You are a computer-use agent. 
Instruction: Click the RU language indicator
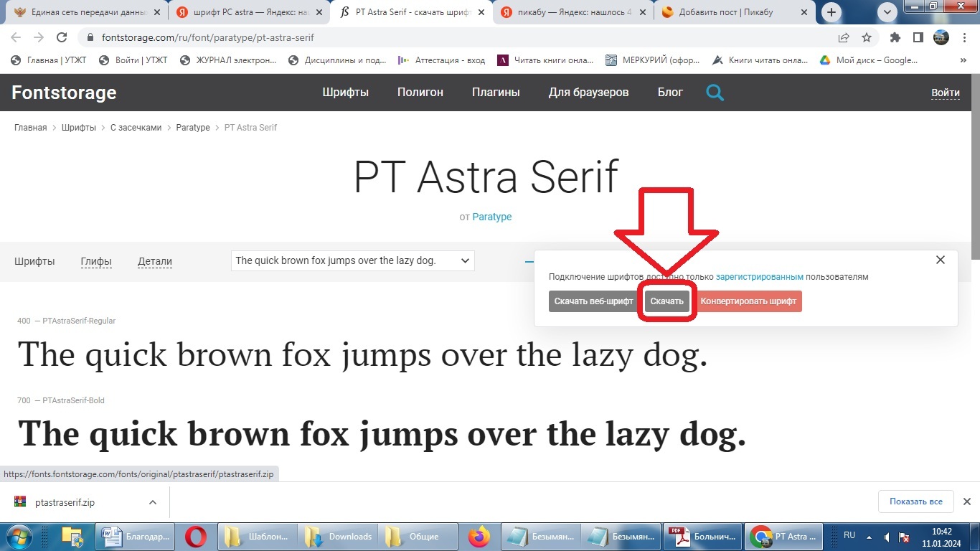tap(849, 535)
